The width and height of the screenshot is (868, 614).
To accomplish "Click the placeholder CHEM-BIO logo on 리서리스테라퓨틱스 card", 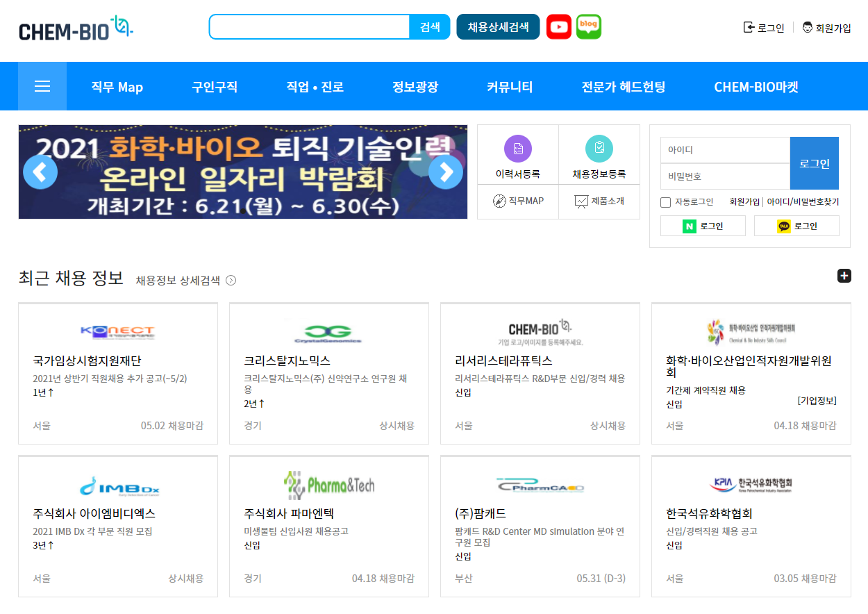I will [540, 332].
